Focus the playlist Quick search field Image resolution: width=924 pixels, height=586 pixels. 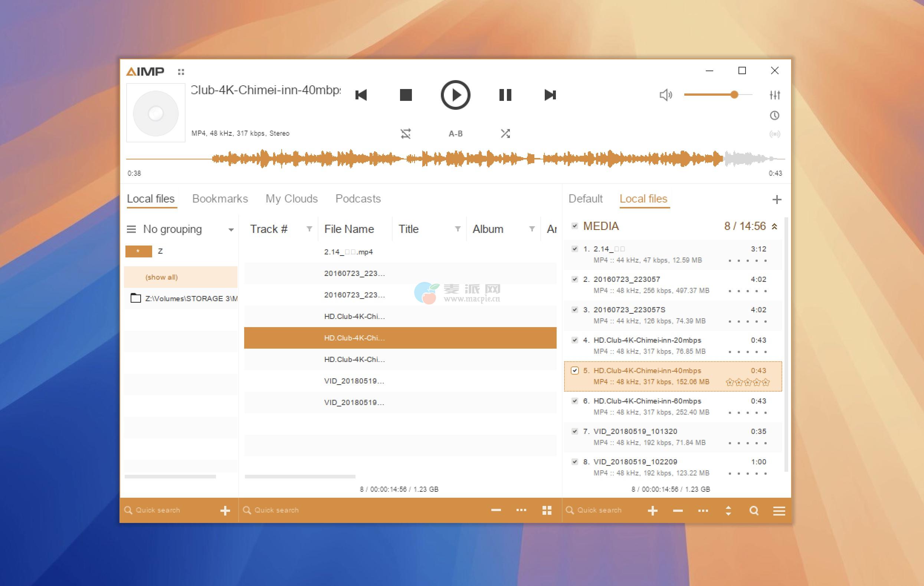600,510
